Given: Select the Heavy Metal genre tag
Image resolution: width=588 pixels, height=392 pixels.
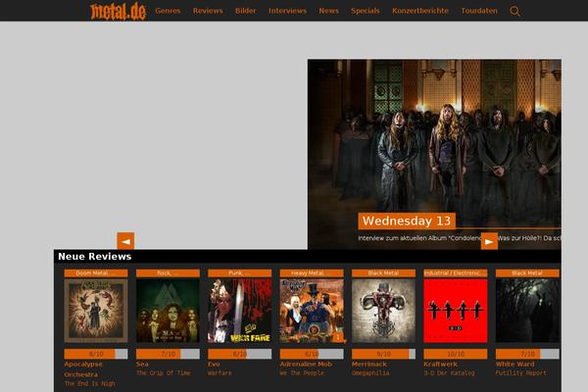Looking at the screenshot, I should point(312,273).
